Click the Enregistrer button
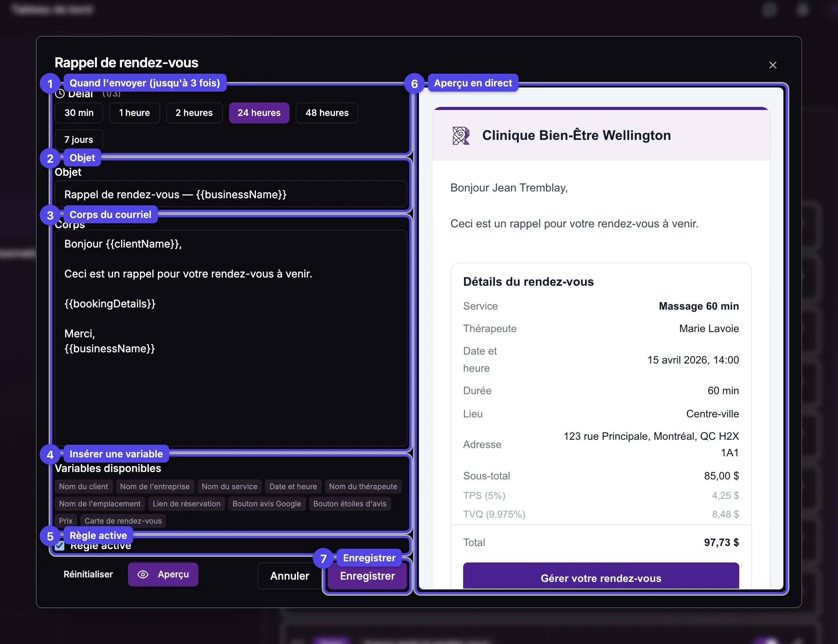Viewport: 838px width, 644px height. [x=367, y=576]
